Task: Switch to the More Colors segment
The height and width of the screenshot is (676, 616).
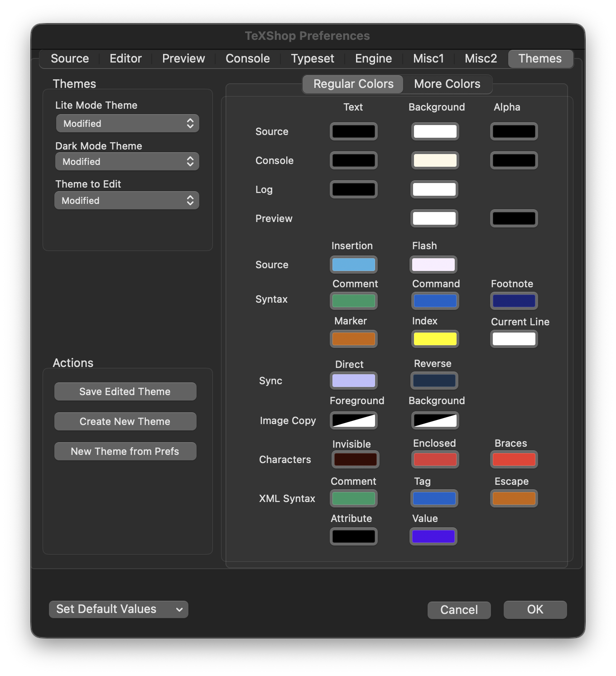Action: coord(447,84)
